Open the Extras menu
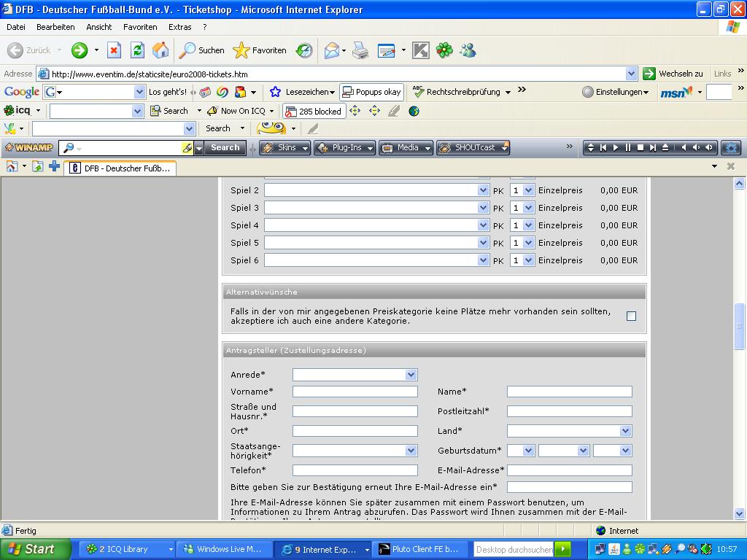747x560 pixels. click(x=179, y=27)
